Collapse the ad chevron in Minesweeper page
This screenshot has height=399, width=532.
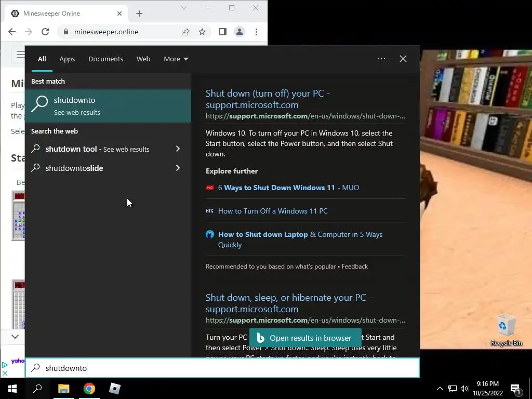coord(15,337)
